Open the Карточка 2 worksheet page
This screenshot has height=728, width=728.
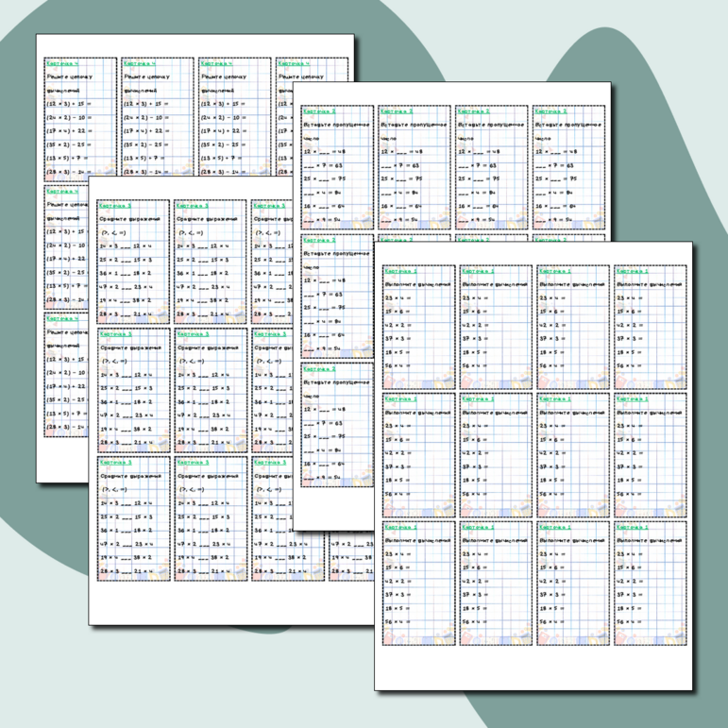tap(453, 93)
